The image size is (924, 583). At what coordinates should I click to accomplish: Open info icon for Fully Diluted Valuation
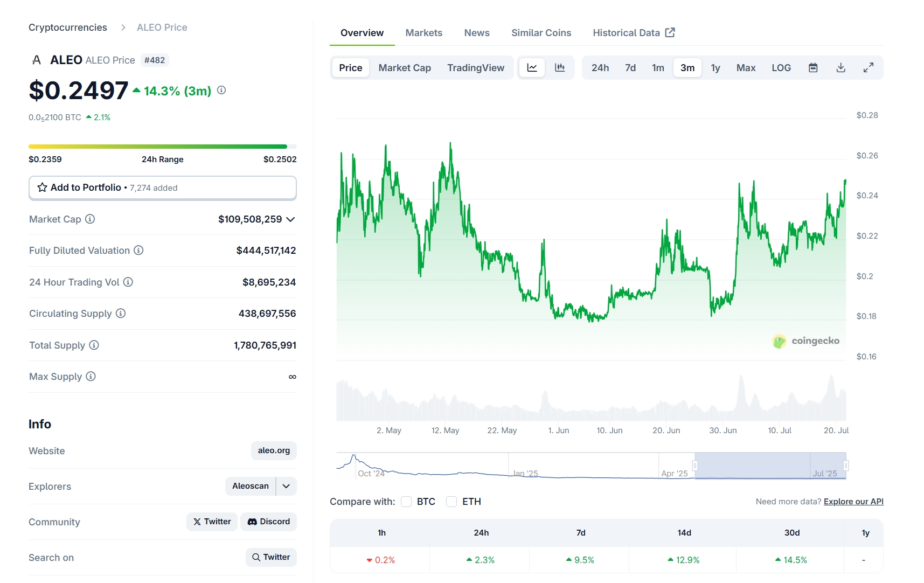pyautogui.click(x=138, y=250)
